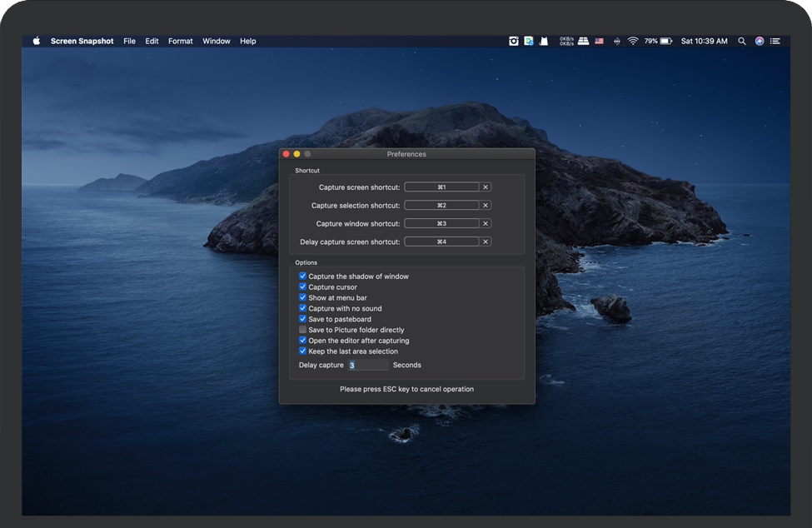Open the Format menu

[x=180, y=40]
